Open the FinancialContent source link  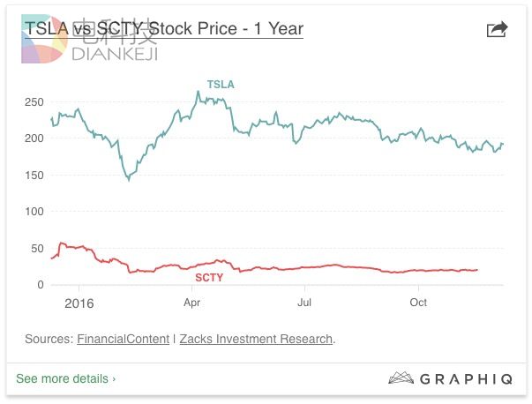[123, 339]
